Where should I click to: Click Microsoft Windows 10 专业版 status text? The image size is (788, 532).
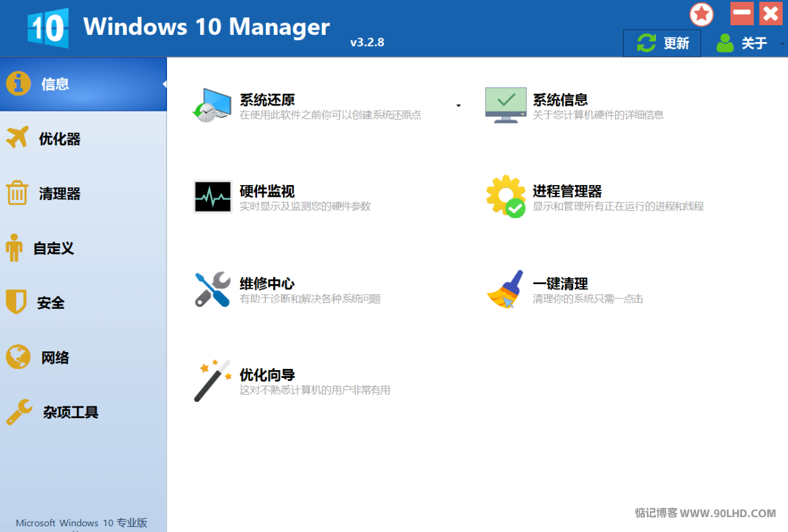[x=82, y=523]
